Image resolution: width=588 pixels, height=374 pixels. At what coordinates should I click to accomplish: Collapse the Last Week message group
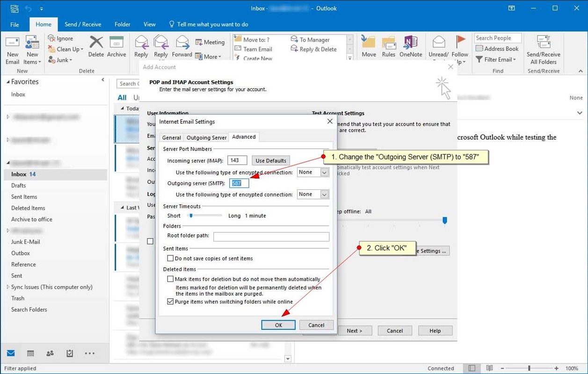click(x=122, y=208)
